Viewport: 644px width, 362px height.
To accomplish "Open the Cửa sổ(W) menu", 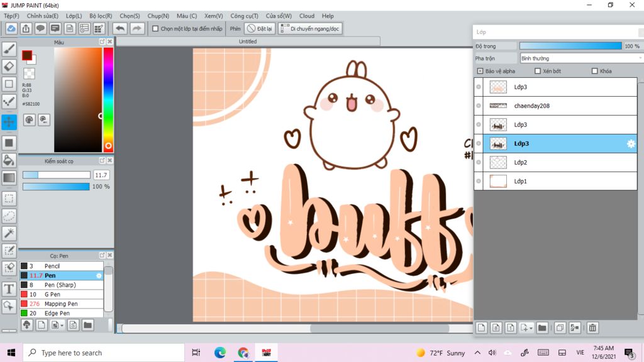I will [x=279, y=16].
